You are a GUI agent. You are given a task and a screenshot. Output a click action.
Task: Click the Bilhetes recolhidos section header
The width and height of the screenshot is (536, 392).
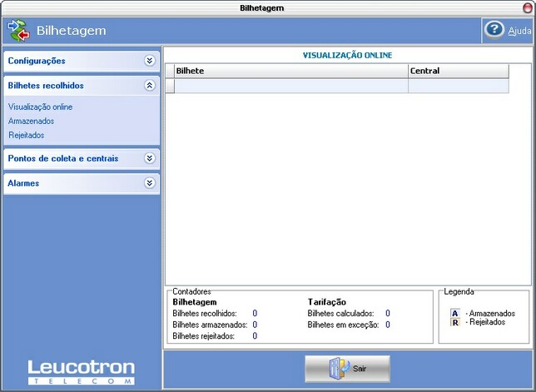82,86
